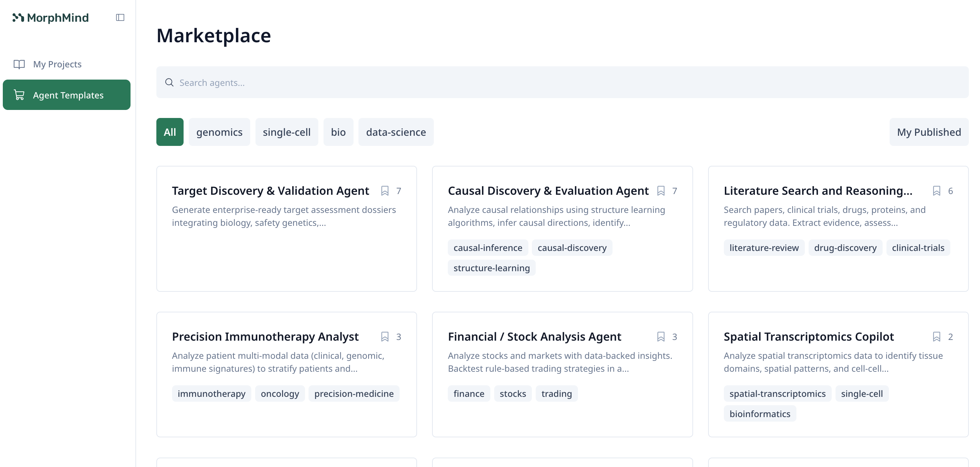
Task: Select the All filter chip
Action: click(x=170, y=132)
